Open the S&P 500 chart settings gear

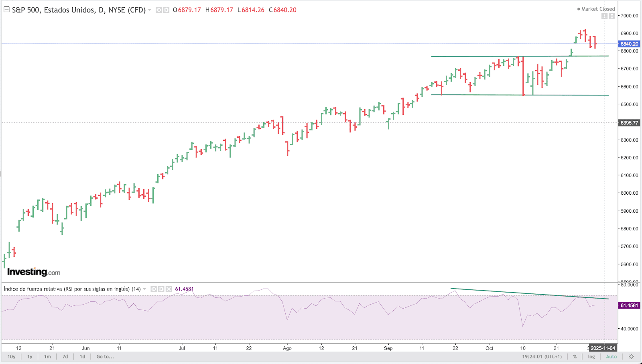click(166, 10)
